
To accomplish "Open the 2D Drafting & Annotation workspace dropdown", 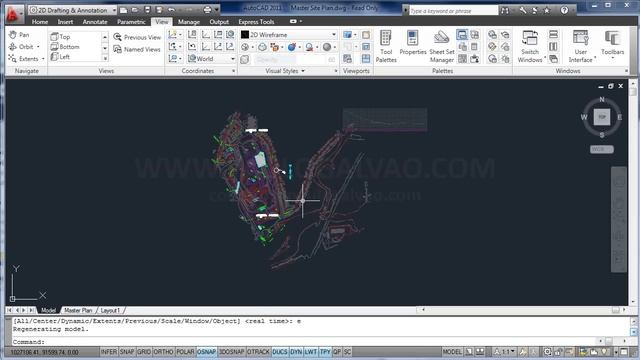I will tap(73, 10).
